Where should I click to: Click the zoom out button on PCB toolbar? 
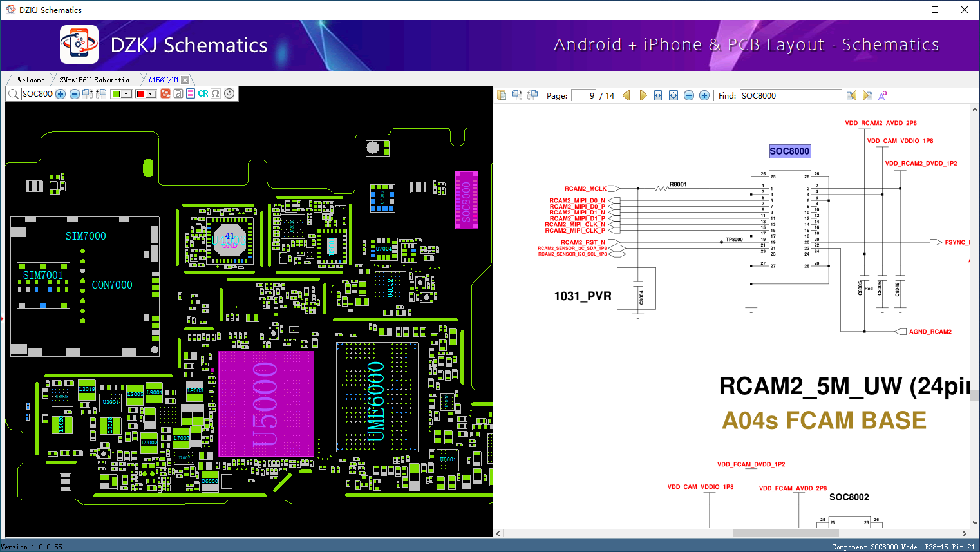point(75,94)
